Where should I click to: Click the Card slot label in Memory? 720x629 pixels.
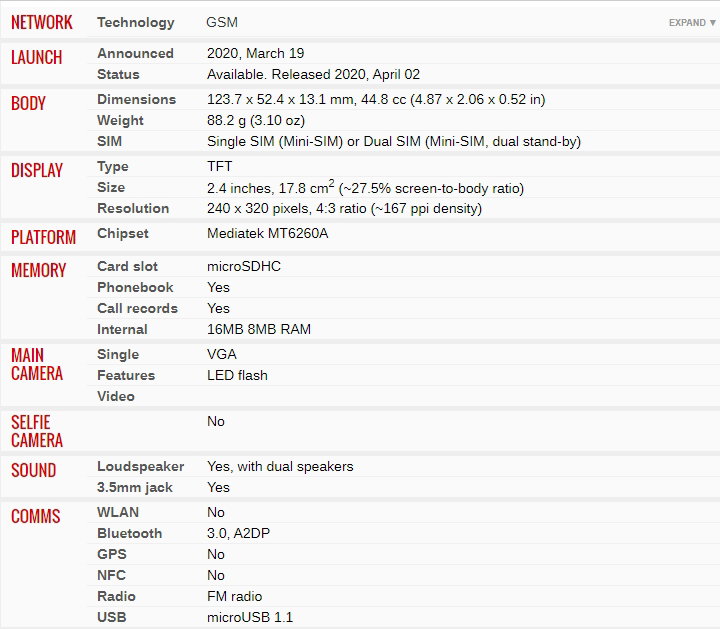click(127, 266)
